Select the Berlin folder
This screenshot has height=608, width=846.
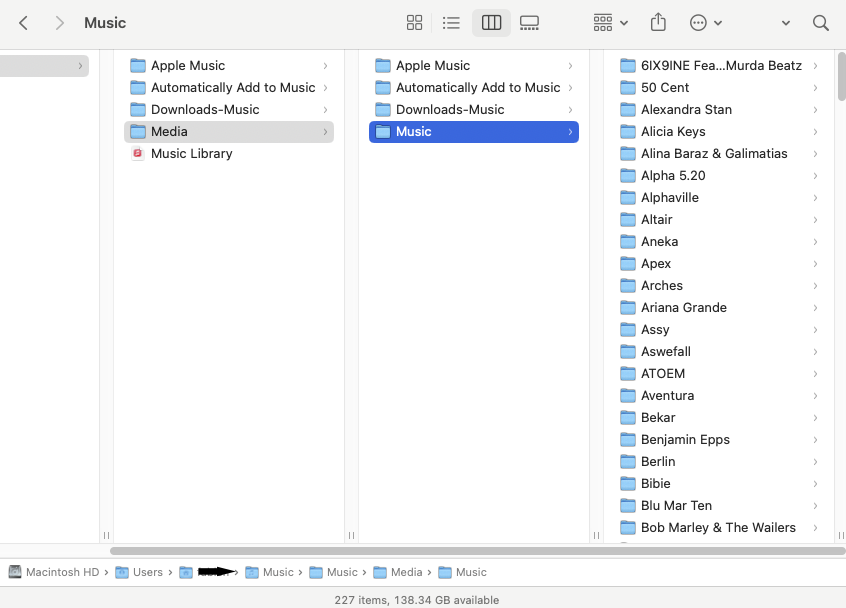click(x=719, y=462)
